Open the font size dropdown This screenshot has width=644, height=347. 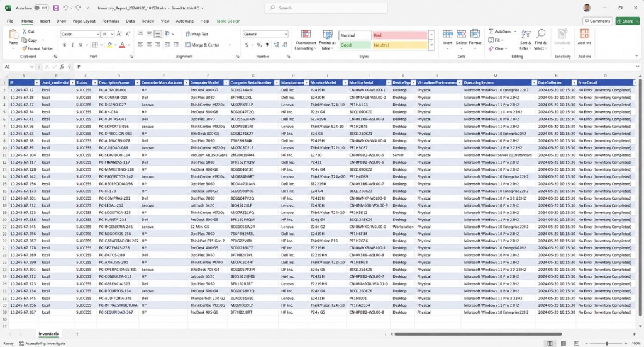pos(112,34)
